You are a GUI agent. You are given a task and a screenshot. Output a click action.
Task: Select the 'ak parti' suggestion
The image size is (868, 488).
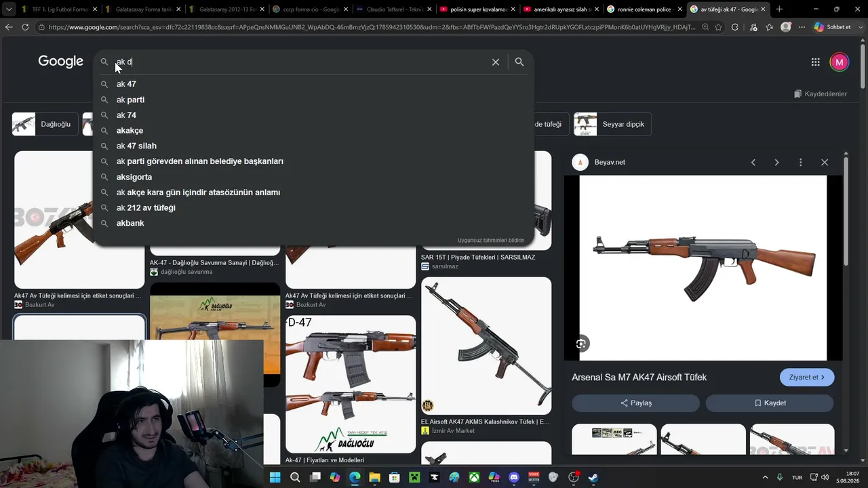click(313, 100)
